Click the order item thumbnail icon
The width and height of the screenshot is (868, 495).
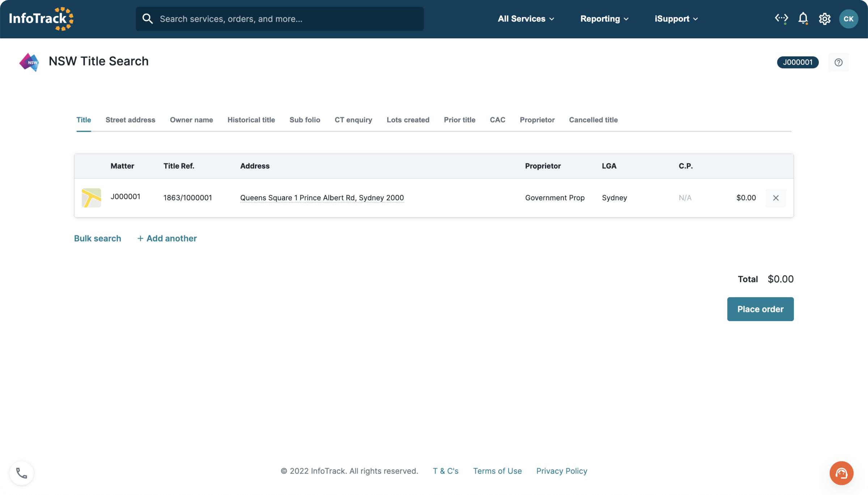tap(91, 197)
